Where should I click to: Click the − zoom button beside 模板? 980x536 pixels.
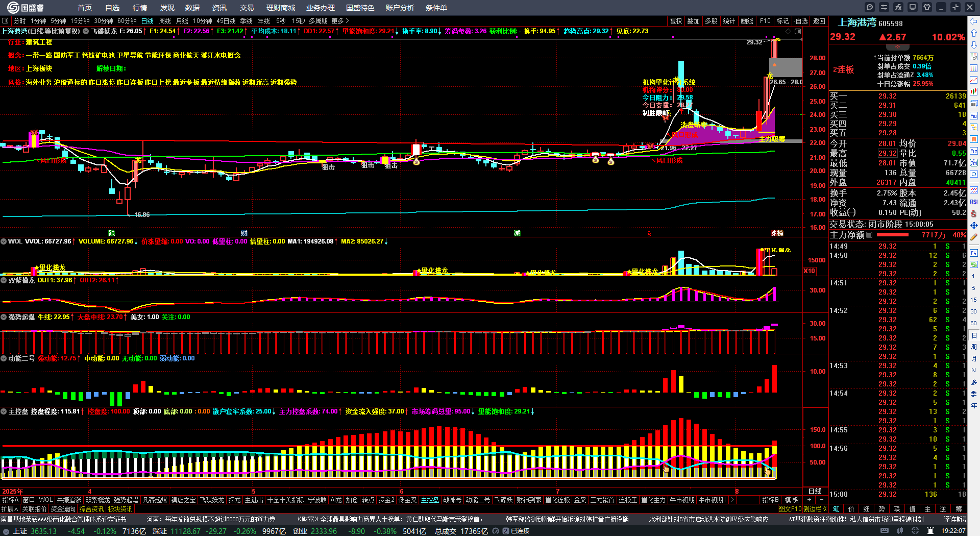coord(821,500)
